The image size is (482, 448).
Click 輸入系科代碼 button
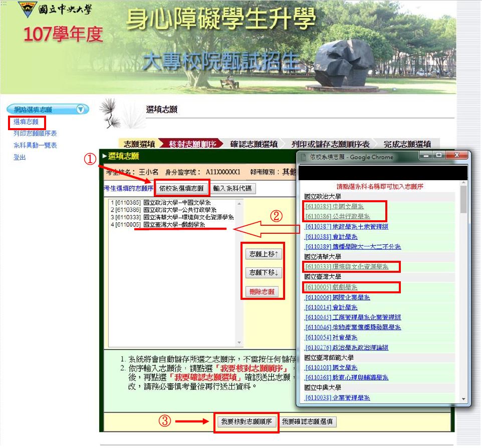pos(232,188)
